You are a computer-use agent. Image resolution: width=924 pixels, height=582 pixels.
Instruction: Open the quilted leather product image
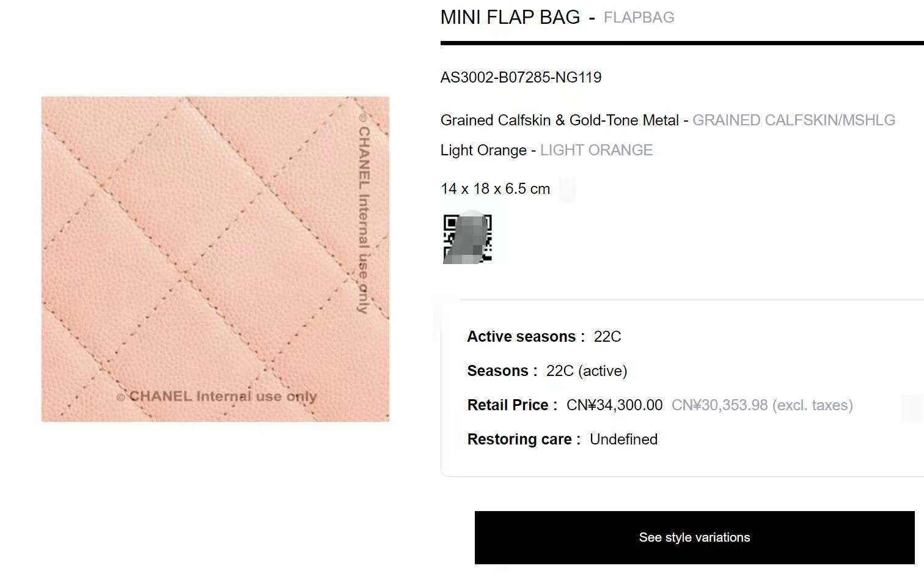click(215, 259)
